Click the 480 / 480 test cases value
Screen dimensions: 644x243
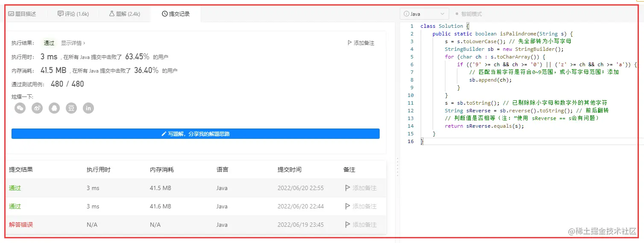67,84
